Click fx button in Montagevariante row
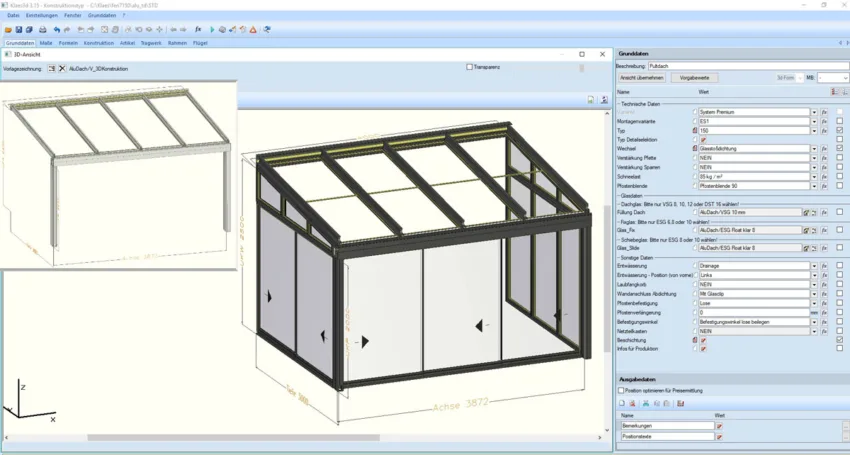Image resolution: width=850 pixels, height=455 pixels. [x=824, y=121]
